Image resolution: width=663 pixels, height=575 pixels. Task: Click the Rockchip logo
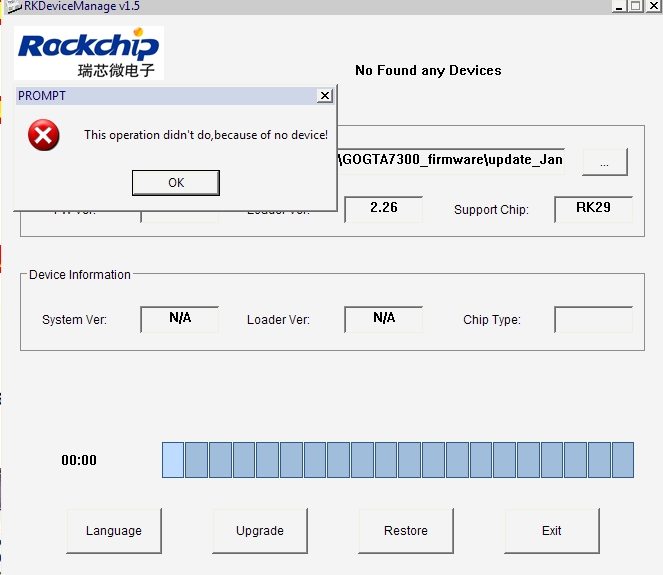[89, 53]
